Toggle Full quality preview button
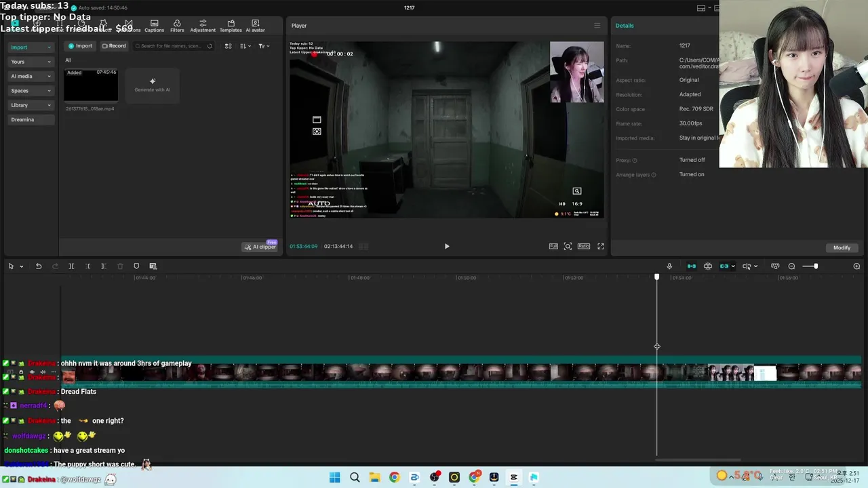Viewport: 868px width, 488px height. click(x=553, y=247)
